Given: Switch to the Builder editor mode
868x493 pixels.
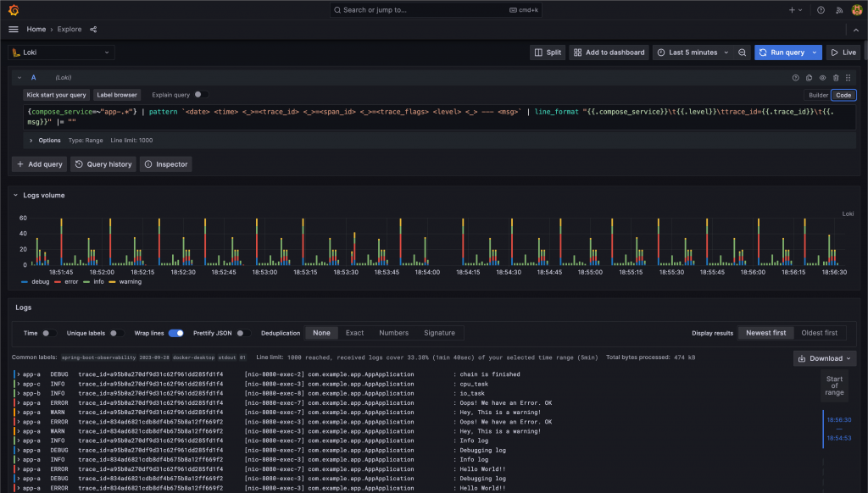Looking at the screenshot, I should coord(818,95).
